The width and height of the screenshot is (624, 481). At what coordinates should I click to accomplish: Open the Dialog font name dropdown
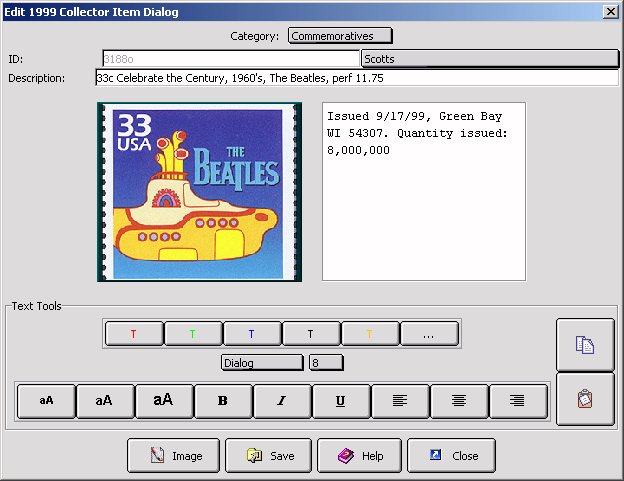[x=262, y=362]
